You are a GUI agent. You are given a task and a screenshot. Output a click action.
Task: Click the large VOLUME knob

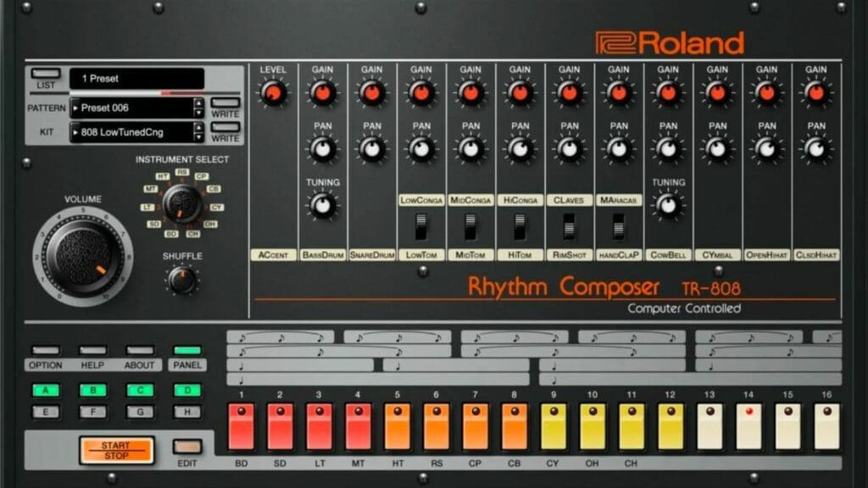(x=83, y=257)
